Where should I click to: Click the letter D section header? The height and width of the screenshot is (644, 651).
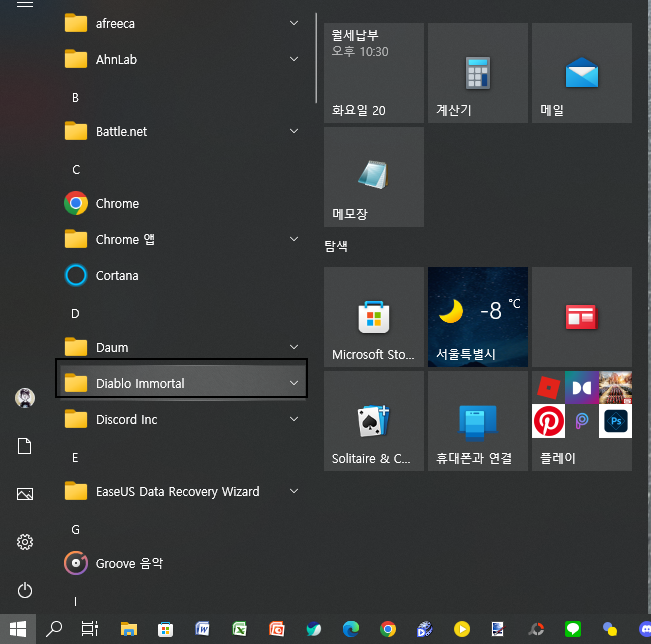point(75,313)
